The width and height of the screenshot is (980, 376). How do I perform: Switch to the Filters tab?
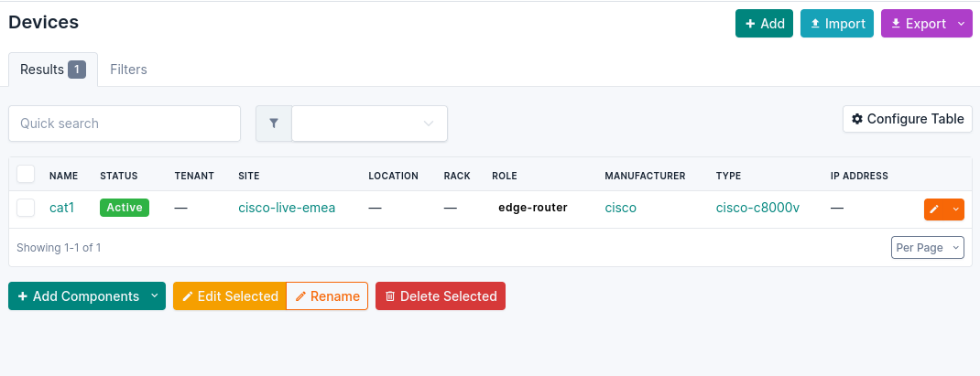coord(129,70)
